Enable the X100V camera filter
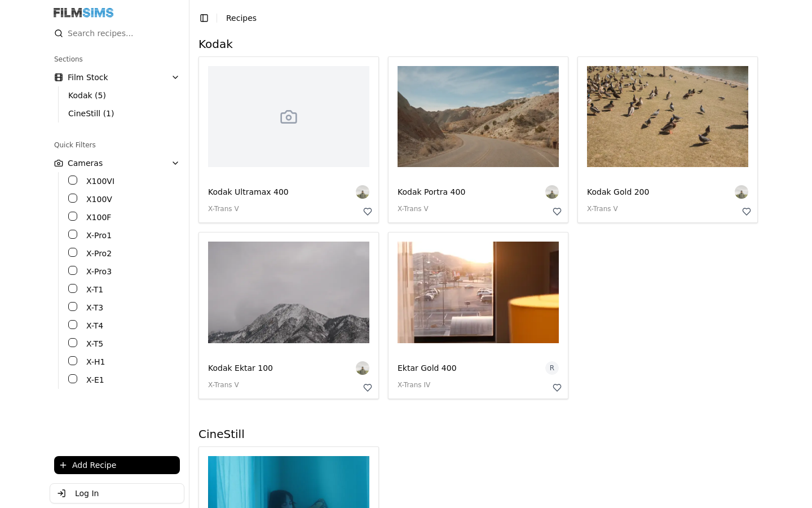The height and width of the screenshot is (508, 812). click(x=73, y=198)
